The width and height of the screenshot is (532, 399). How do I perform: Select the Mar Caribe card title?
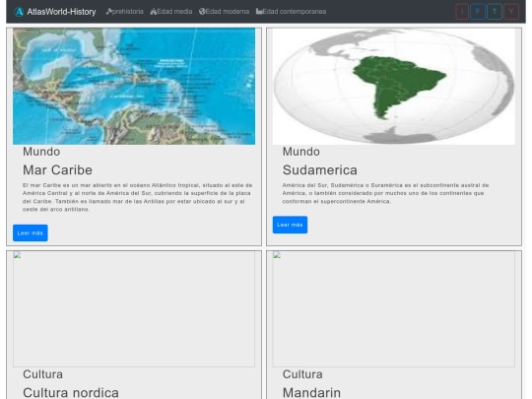(57, 170)
